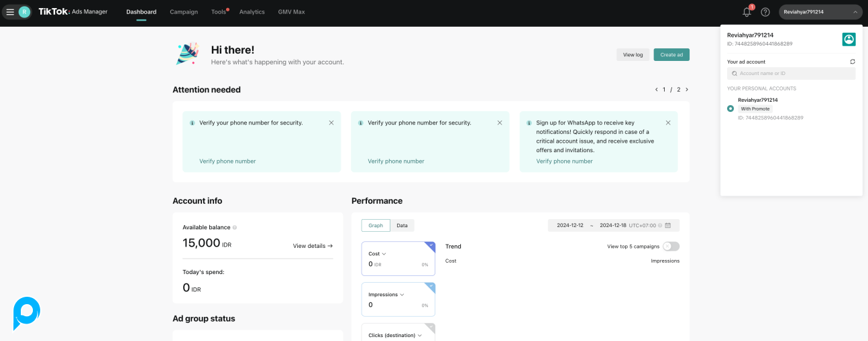This screenshot has height=341, width=868.
Task: Open the Campaign tab
Action: click(x=184, y=12)
